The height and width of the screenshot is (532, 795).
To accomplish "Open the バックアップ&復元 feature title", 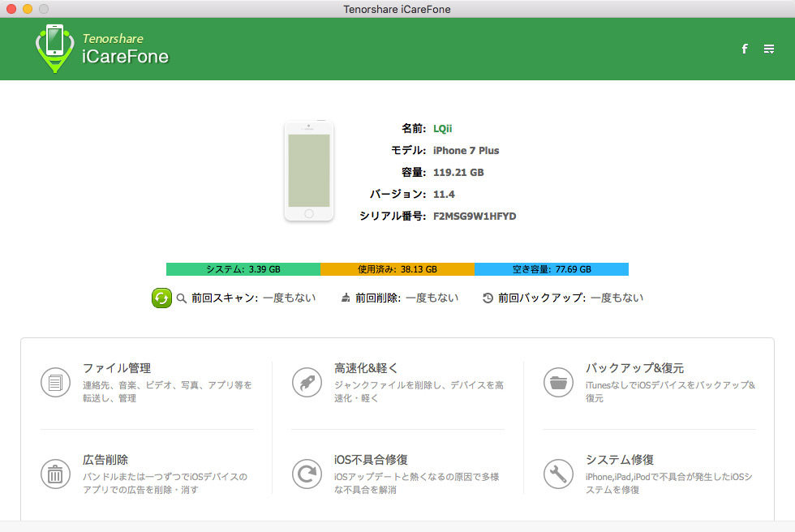I will (634, 368).
